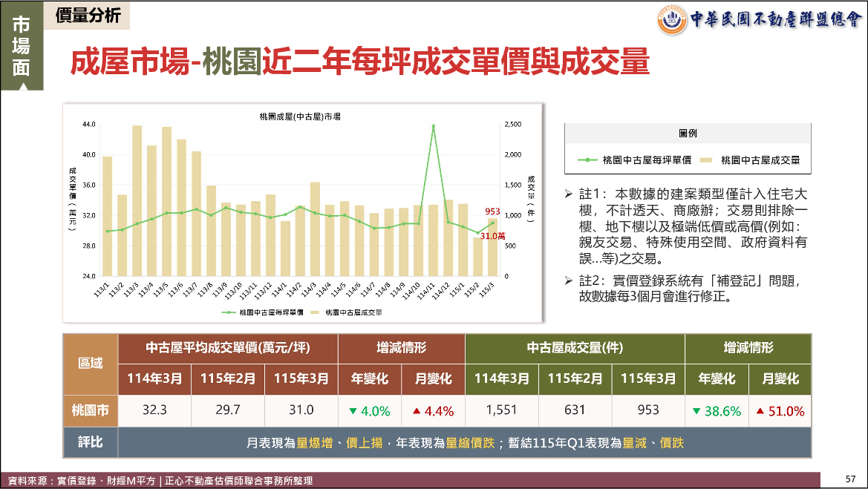The width and height of the screenshot is (868, 489).
Task: Click the green down triangle beside 4.0%
Action: click(353, 411)
